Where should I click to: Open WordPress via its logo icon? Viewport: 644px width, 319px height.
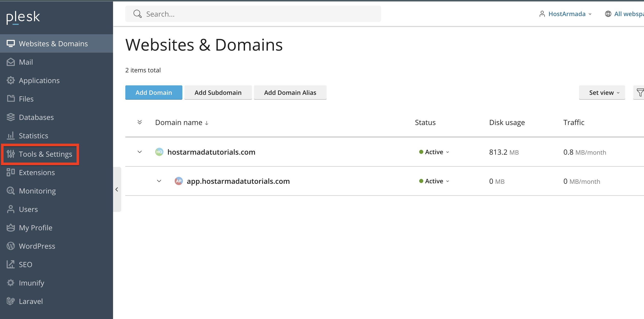click(10, 246)
